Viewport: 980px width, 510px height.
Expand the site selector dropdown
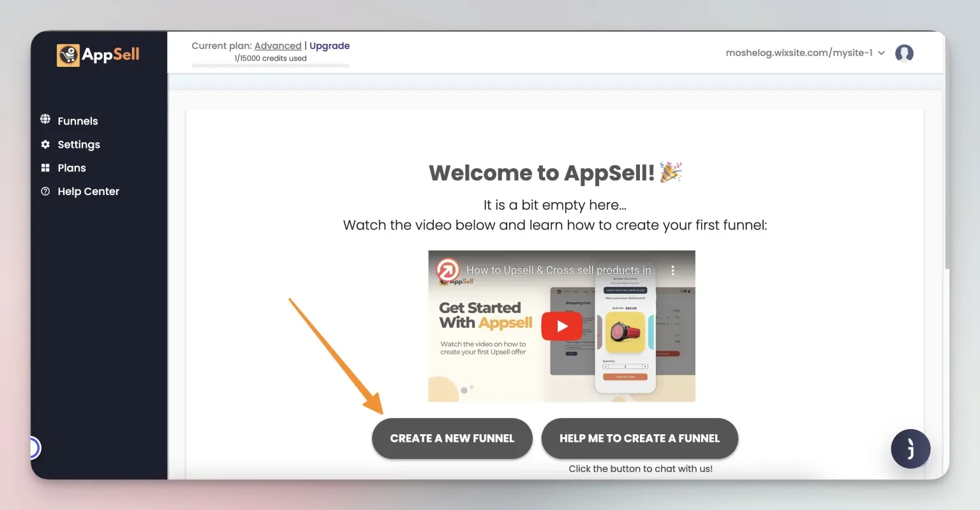(805, 53)
